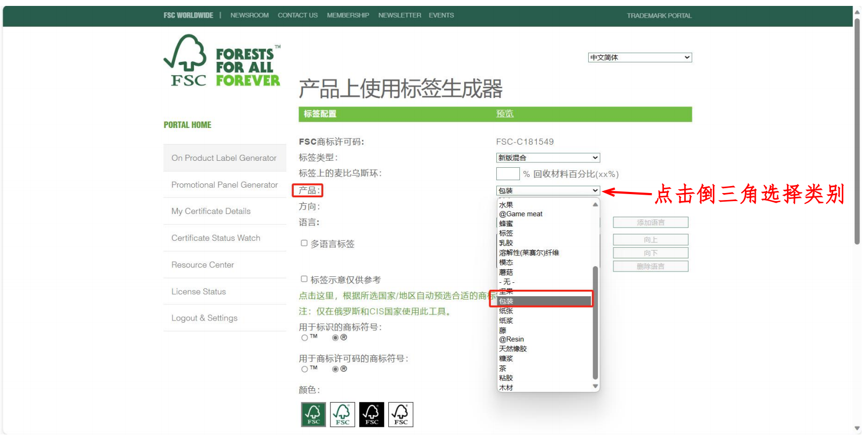Select ® radio under 用于商标许可码的商标符号
The image size is (868, 442).
(335, 369)
